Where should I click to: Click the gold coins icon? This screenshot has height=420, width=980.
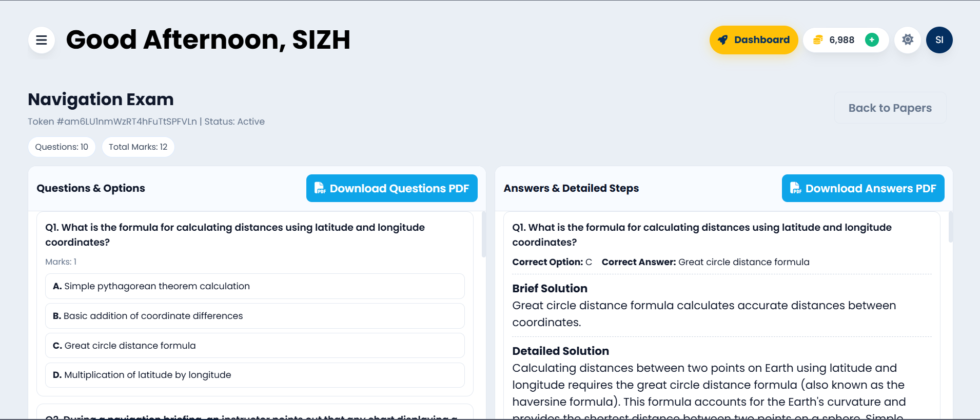[x=818, y=40]
